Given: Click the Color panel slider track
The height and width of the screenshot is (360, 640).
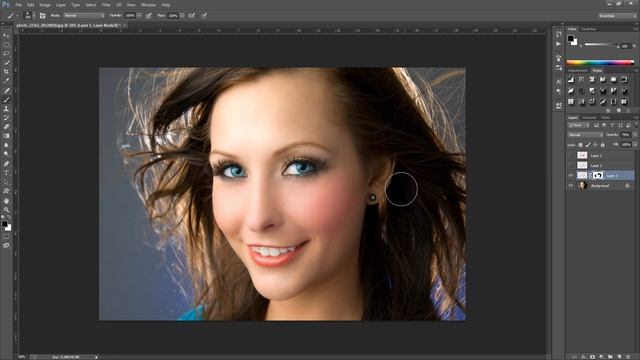Looking at the screenshot, I should (x=602, y=44).
